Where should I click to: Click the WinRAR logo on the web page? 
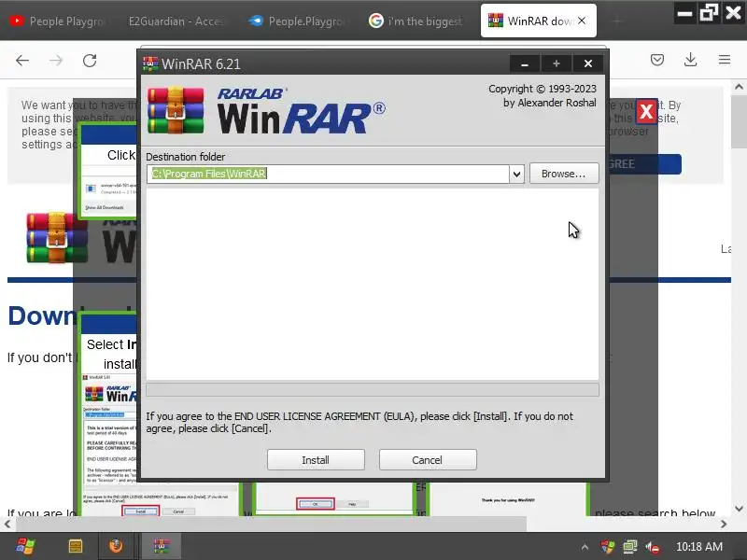point(57,238)
